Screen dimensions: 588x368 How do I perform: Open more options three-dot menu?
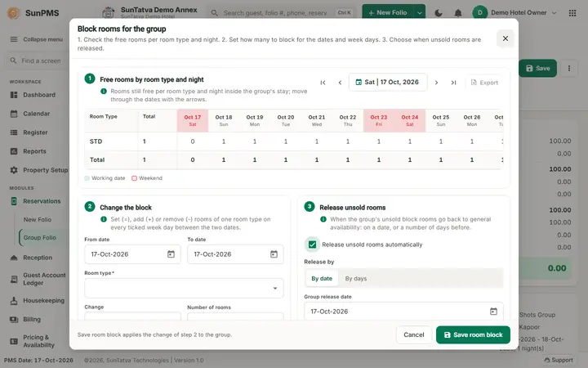click(569, 69)
